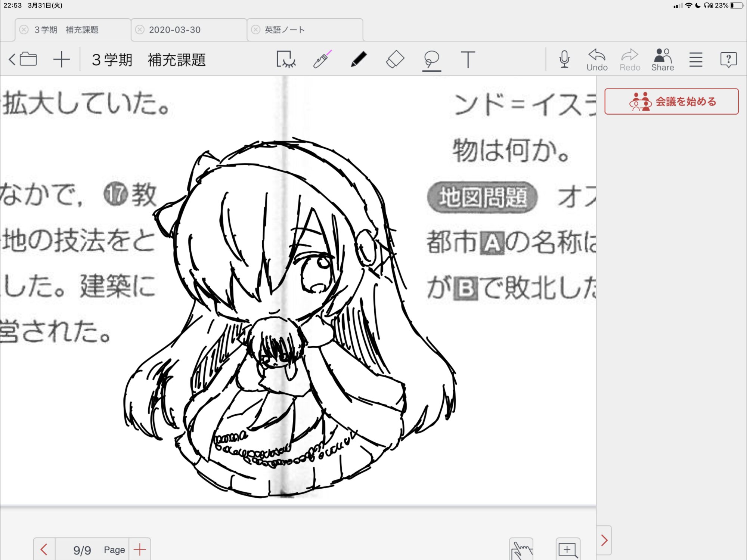
Task: Toggle the read-only view mode icon
Action: click(x=286, y=59)
